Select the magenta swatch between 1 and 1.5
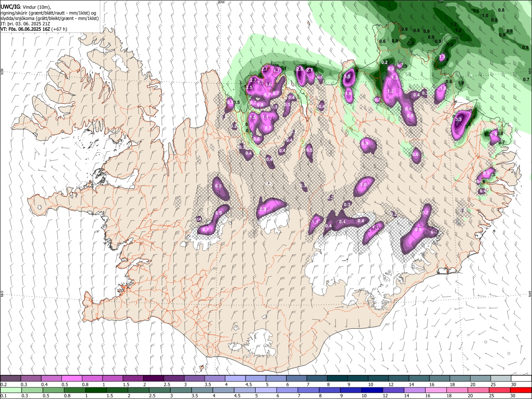The width and height of the screenshot is (532, 399). point(112,379)
